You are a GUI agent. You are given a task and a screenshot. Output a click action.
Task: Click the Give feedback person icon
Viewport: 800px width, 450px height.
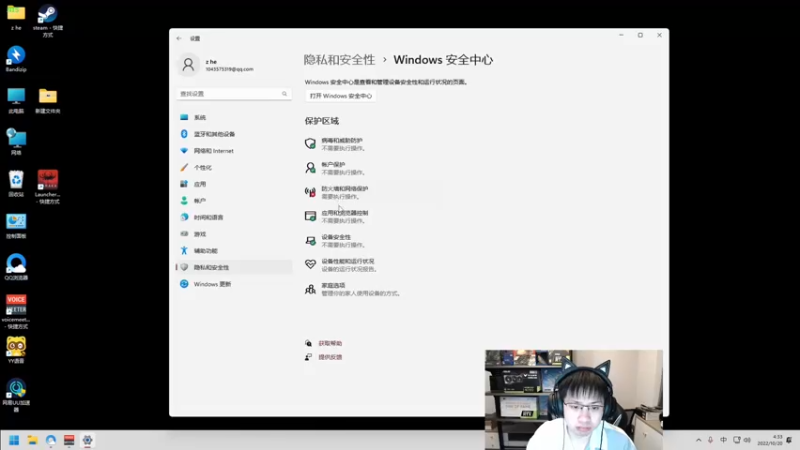click(308, 357)
